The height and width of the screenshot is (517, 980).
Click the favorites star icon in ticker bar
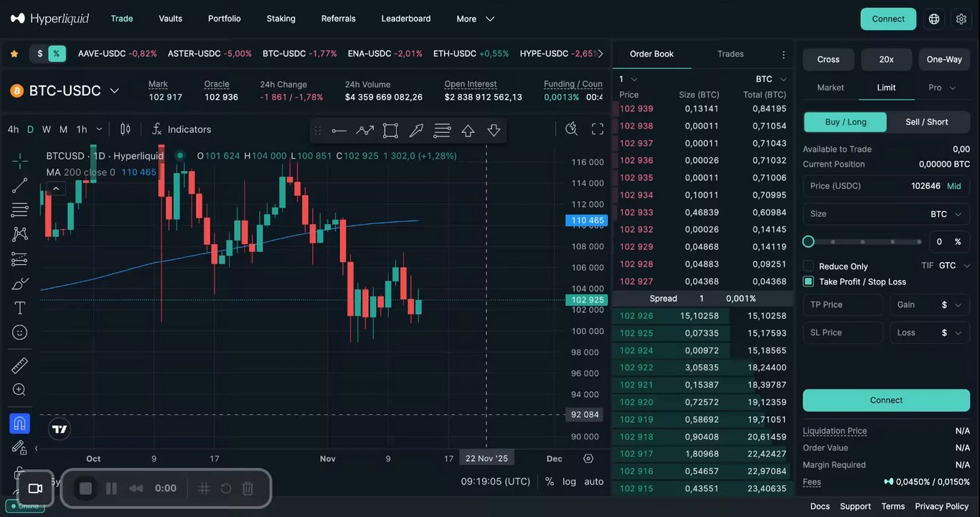14,54
